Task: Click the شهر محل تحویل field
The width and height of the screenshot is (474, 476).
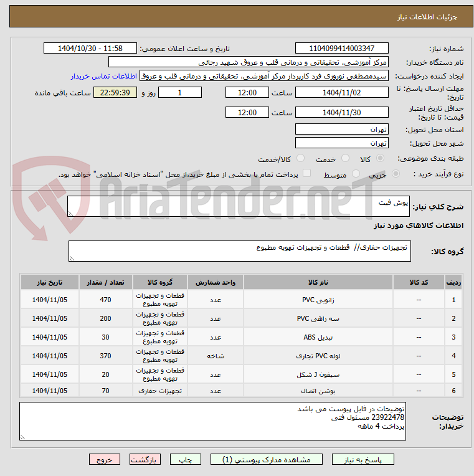Action: (x=342, y=143)
